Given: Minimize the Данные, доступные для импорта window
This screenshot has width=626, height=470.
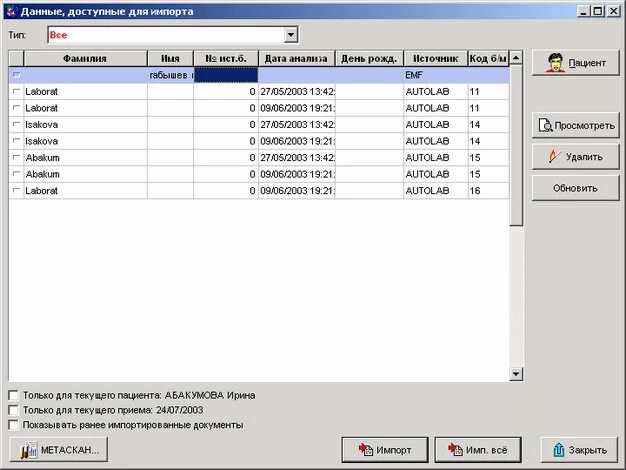Looking at the screenshot, I should [x=583, y=11].
